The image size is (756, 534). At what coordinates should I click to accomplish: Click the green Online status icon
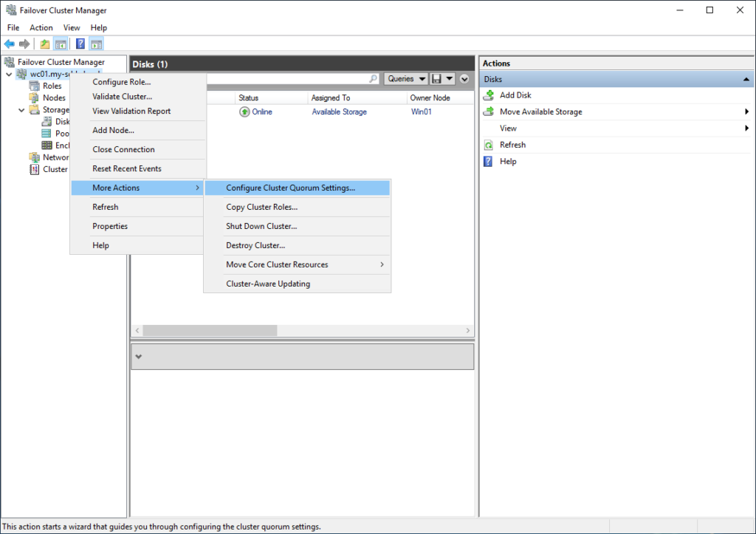244,112
